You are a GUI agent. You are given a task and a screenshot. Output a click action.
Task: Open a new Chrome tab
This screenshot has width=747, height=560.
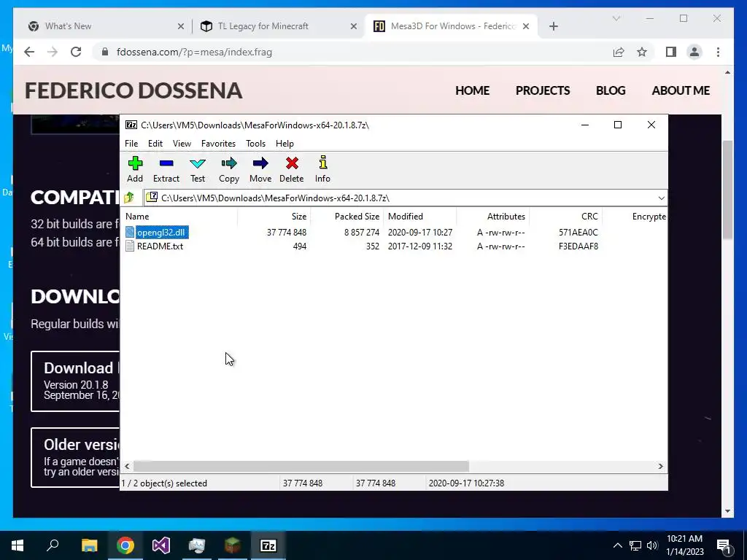pos(553,26)
